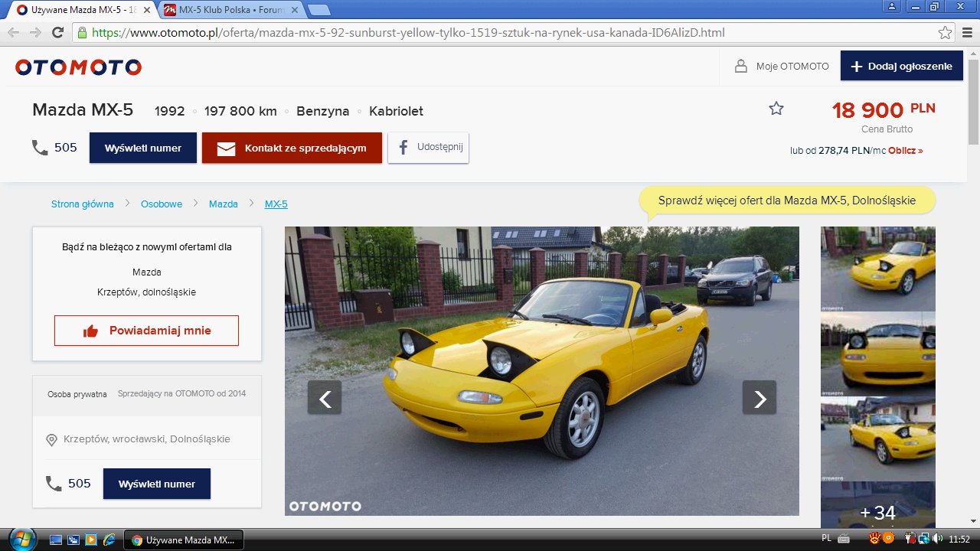Click PL language indicator in taskbar
This screenshot has width=980, height=551.
[x=827, y=539]
